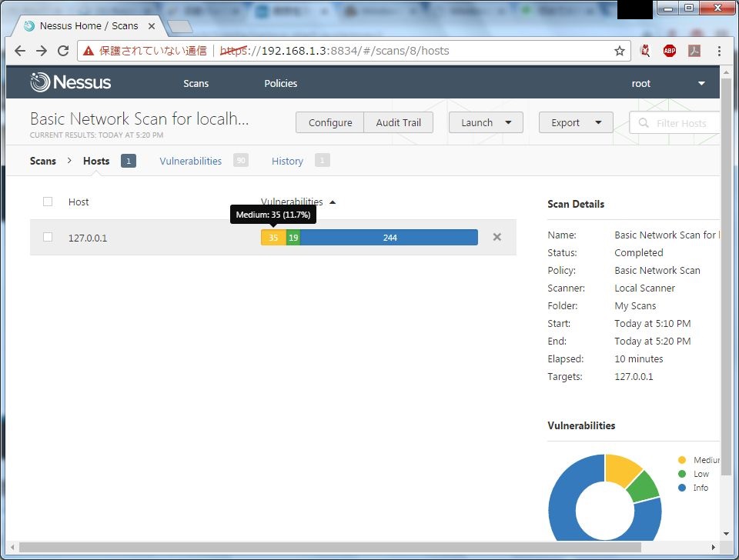Click the medium severity bar segment 35
Image resolution: width=739 pixels, height=560 pixels.
[273, 238]
